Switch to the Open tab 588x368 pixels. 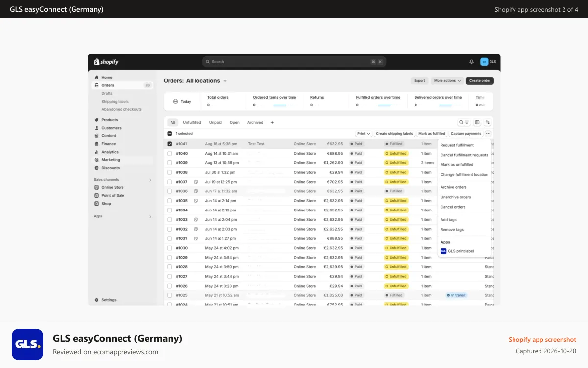point(235,122)
